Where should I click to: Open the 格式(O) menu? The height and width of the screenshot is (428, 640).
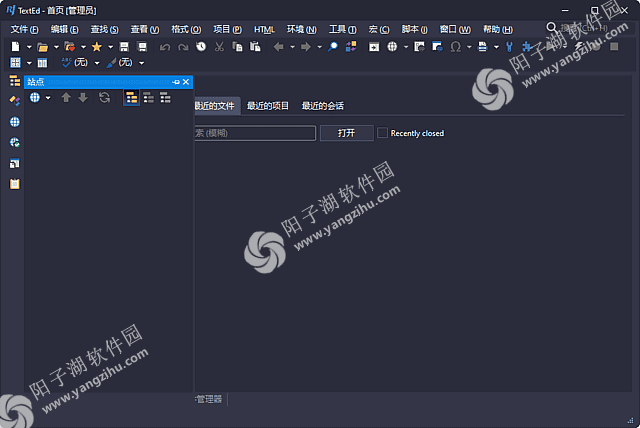click(186, 29)
